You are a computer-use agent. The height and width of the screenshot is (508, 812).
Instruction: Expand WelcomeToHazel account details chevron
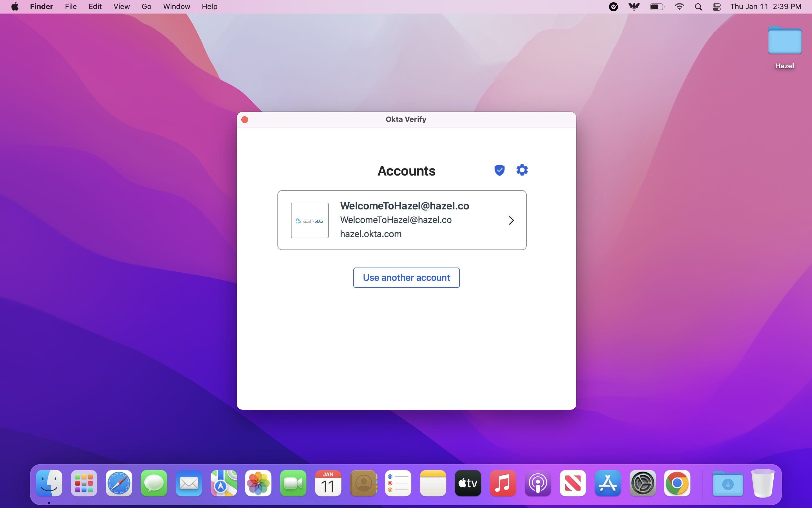pyautogui.click(x=511, y=220)
